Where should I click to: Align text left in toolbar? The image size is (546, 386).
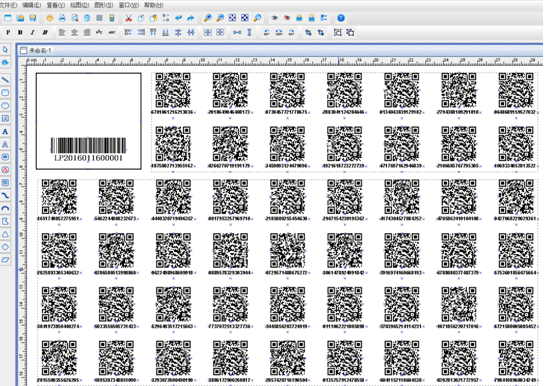click(x=62, y=32)
